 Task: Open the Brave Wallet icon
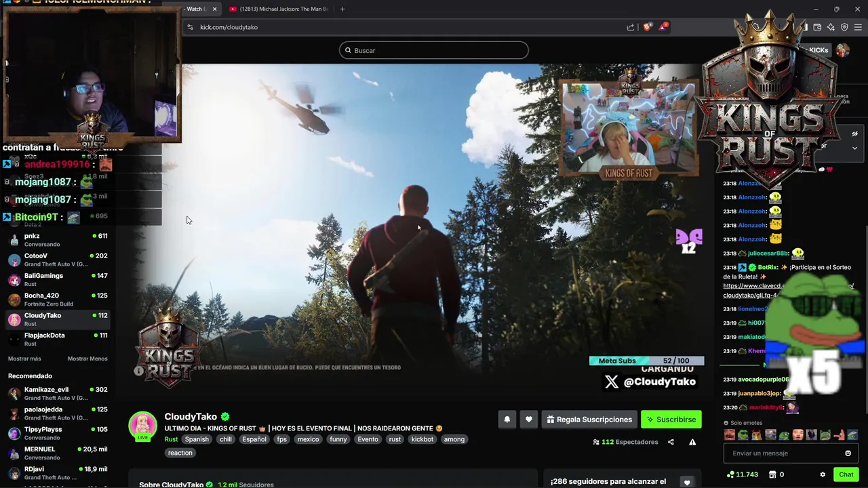817,27
